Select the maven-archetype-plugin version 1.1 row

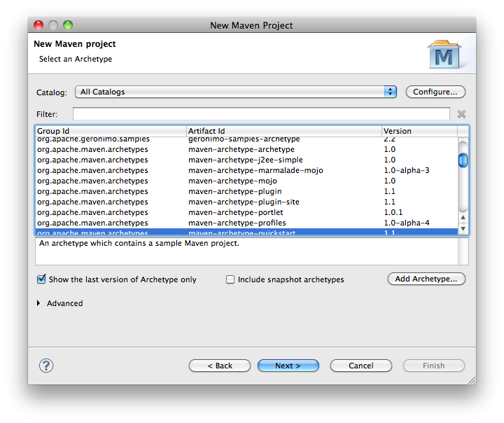(246, 191)
